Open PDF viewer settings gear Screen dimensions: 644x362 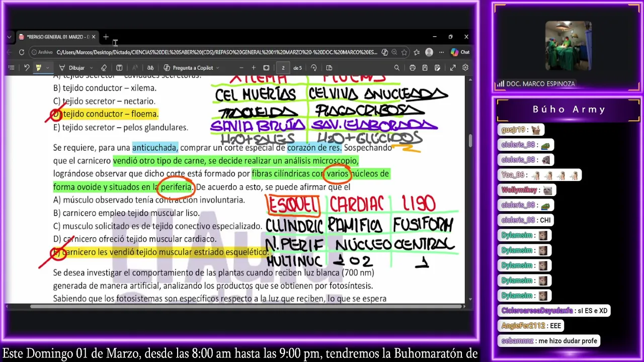[465, 68]
